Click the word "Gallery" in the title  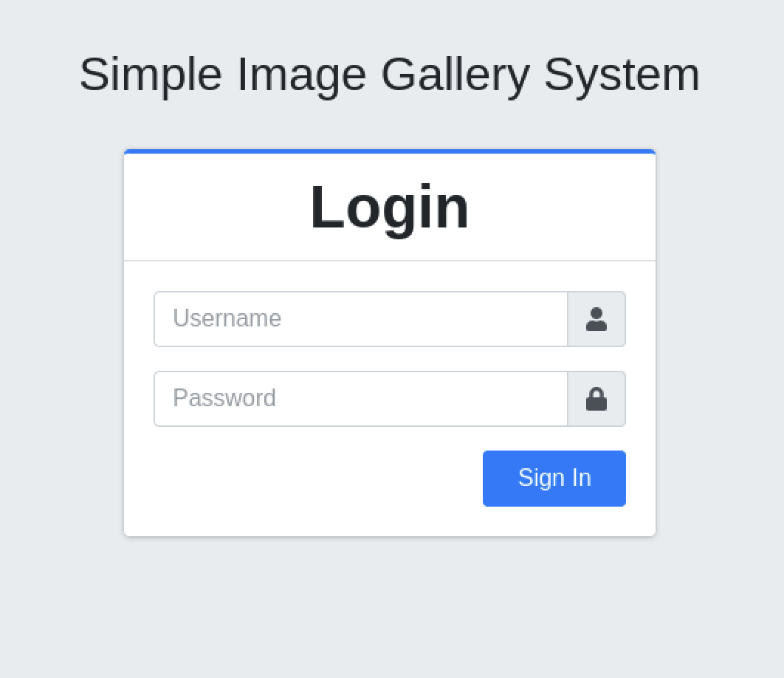pos(455,74)
